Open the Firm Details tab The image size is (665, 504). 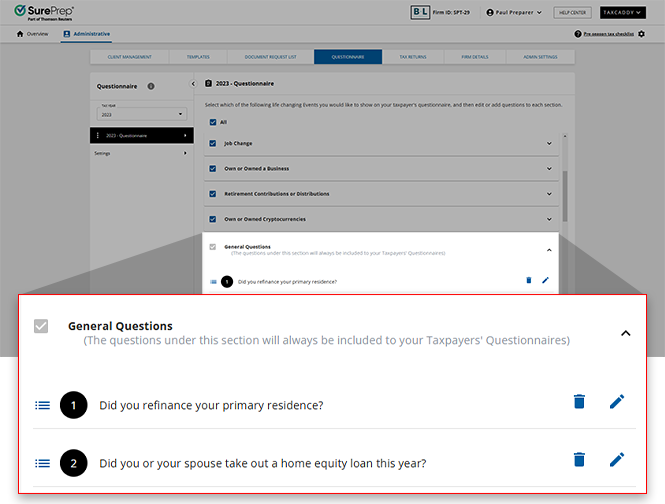pos(475,57)
